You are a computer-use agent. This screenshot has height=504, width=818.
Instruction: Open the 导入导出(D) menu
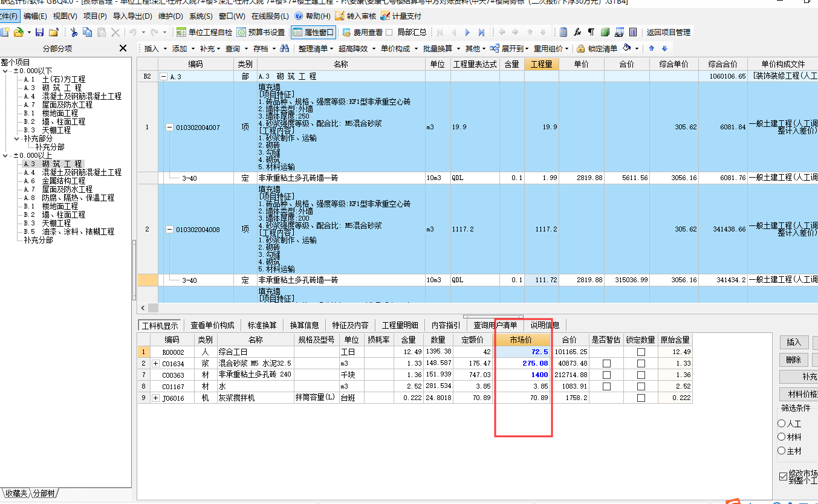point(132,16)
